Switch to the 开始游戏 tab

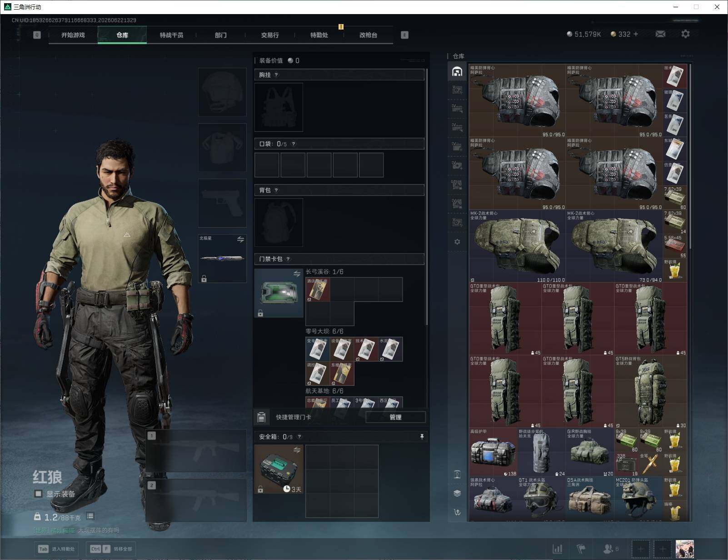coord(73,35)
